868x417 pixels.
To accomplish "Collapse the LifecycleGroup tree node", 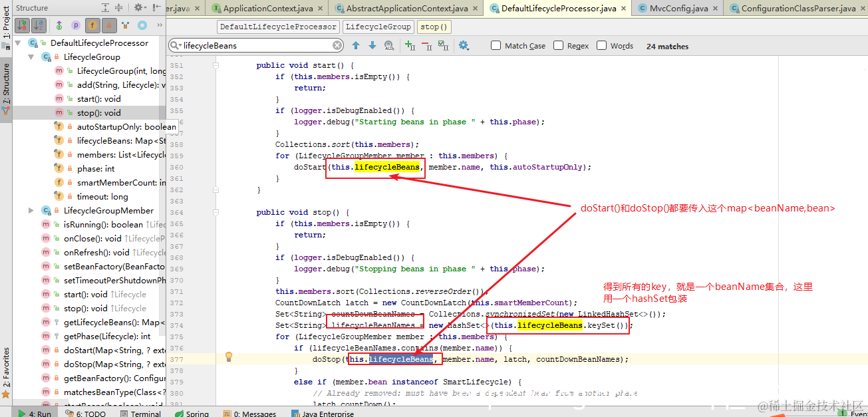I will (x=31, y=57).
